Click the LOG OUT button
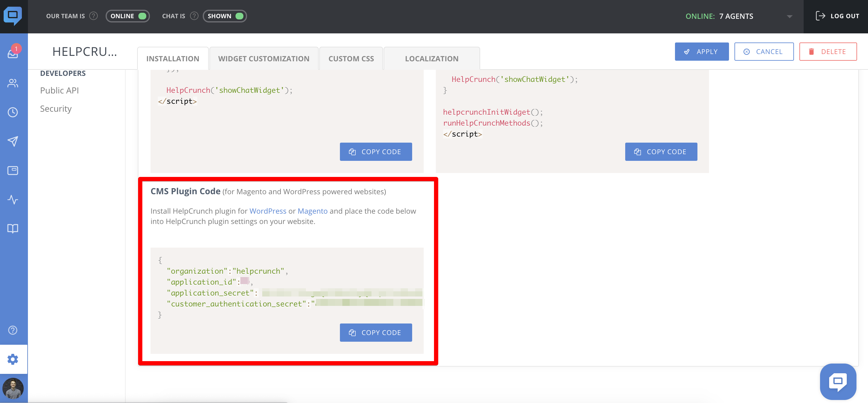This screenshot has width=868, height=403. tap(837, 16)
